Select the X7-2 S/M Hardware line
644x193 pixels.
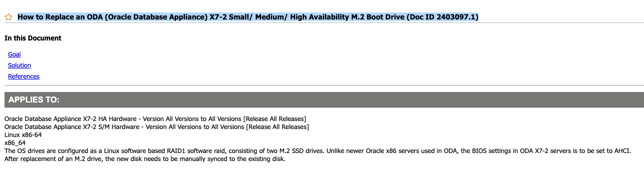pyautogui.click(x=157, y=126)
